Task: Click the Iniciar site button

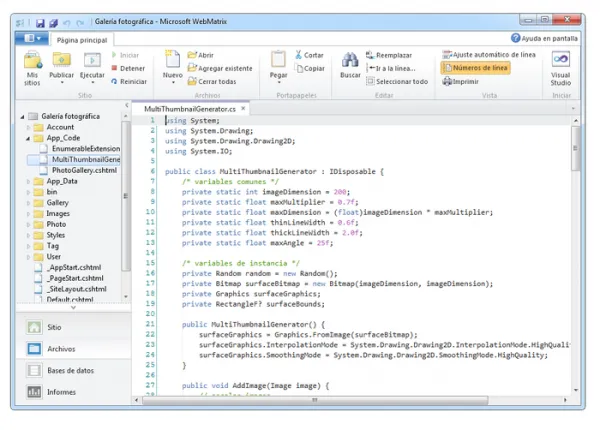Action: (x=125, y=55)
